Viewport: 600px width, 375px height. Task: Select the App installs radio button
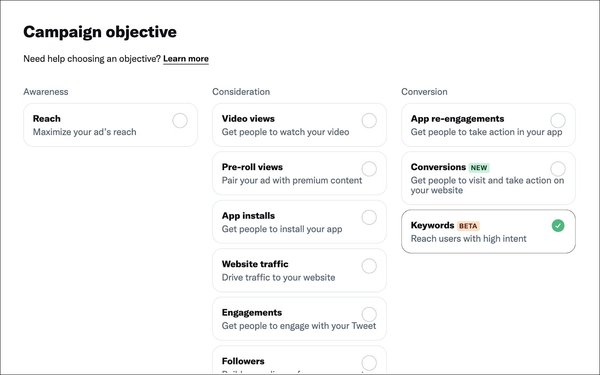[369, 217]
